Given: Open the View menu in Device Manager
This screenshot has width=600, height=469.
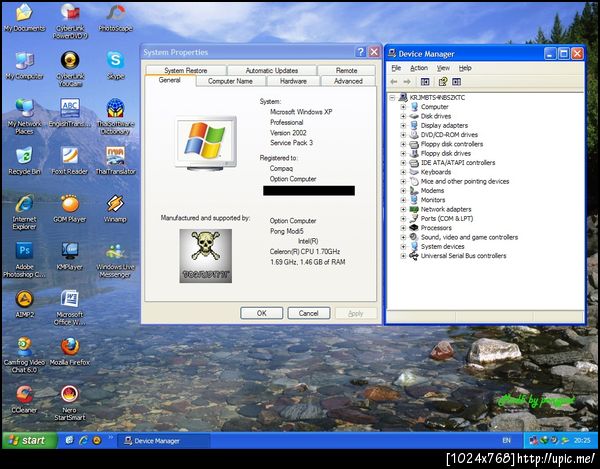Looking at the screenshot, I should tap(443, 68).
